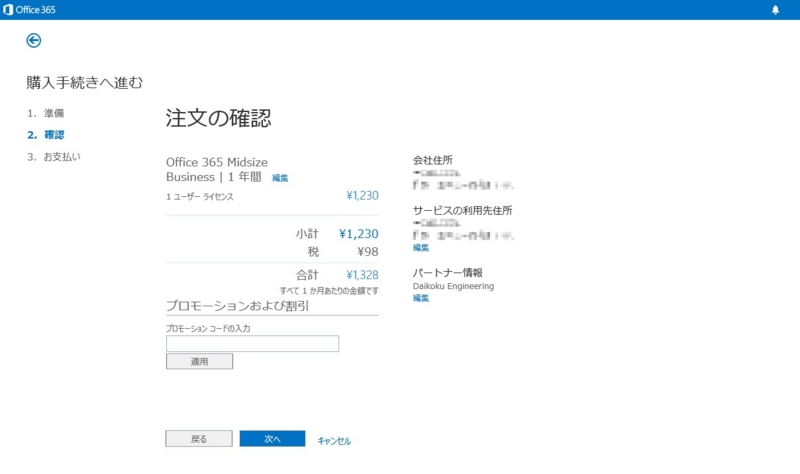Viewport: 800px width, 474px height.
Task: Click the 1 ユーザー ライセンス text
Action: 200,197
